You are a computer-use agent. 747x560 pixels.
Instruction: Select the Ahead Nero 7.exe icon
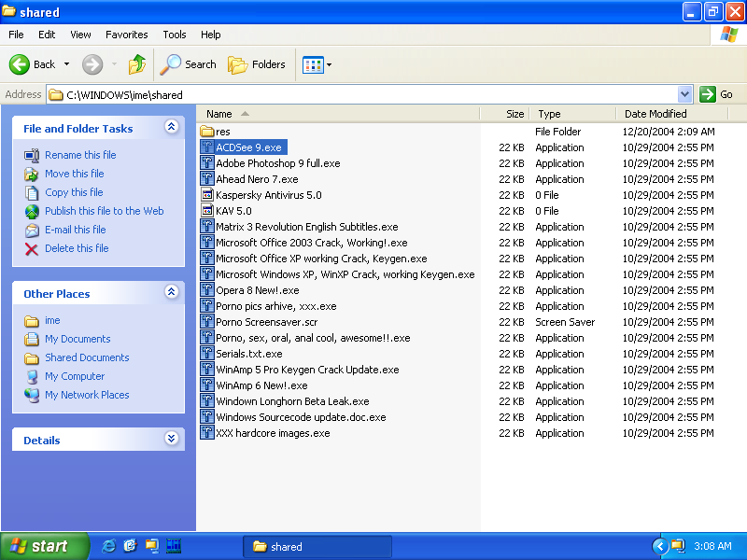tap(206, 178)
